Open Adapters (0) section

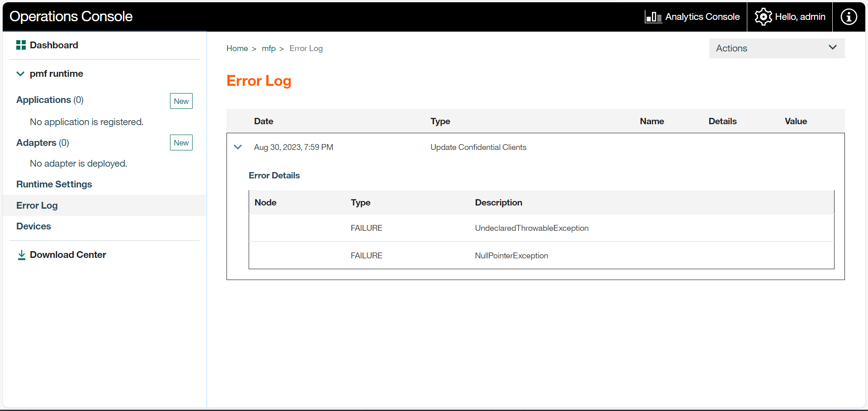coord(42,143)
